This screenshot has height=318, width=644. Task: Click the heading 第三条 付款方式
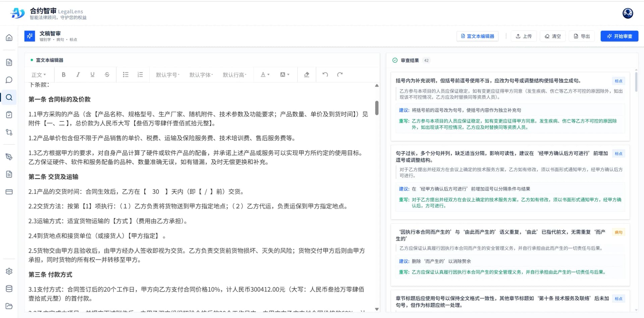tap(50, 275)
